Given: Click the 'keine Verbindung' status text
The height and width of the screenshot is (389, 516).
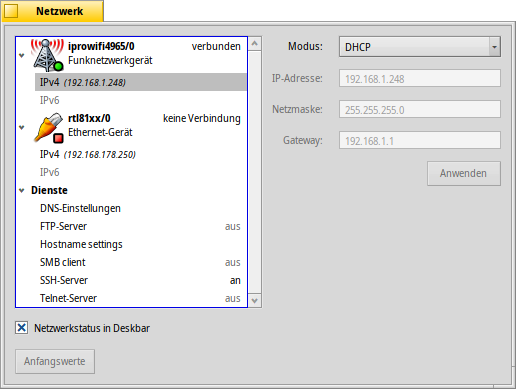Looking at the screenshot, I should (x=202, y=118).
